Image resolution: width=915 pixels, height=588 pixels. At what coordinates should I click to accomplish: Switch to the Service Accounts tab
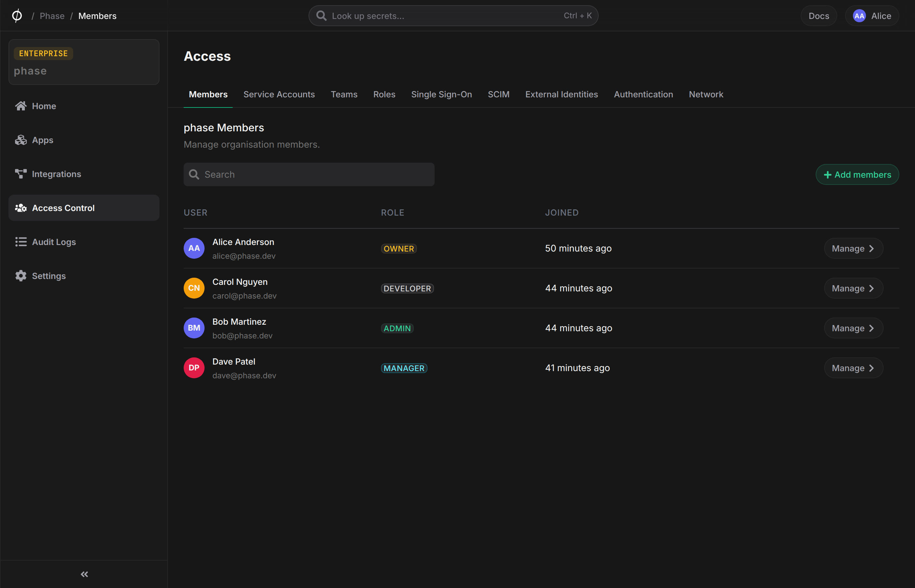point(279,94)
